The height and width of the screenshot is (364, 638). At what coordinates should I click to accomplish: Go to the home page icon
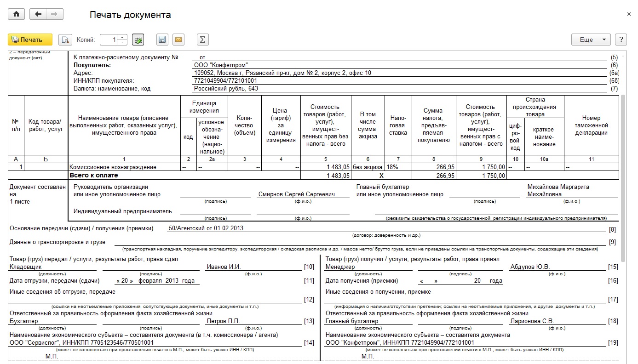[x=17, y=14]
